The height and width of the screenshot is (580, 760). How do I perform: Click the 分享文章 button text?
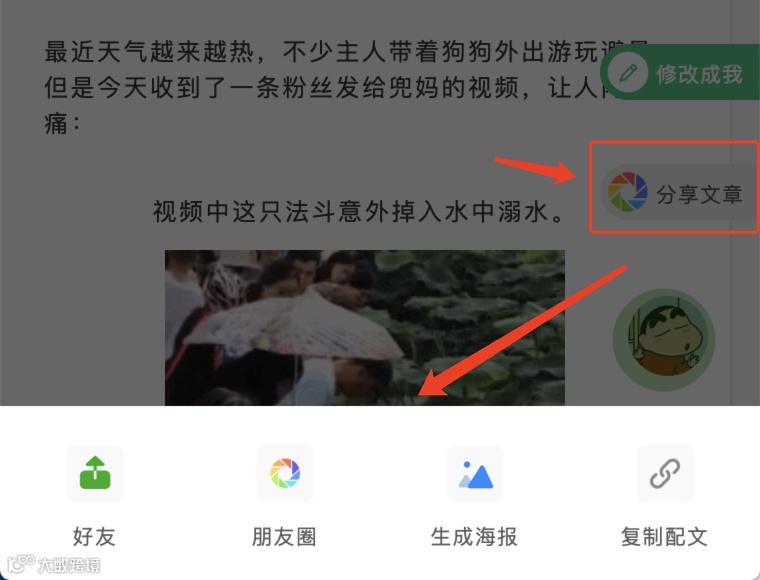tap(699, 194)
